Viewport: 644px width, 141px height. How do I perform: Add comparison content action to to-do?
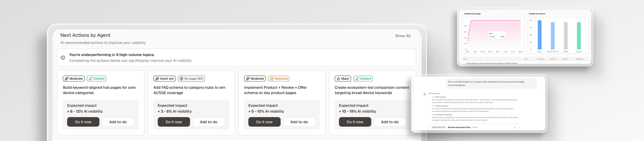click(390, 122)
